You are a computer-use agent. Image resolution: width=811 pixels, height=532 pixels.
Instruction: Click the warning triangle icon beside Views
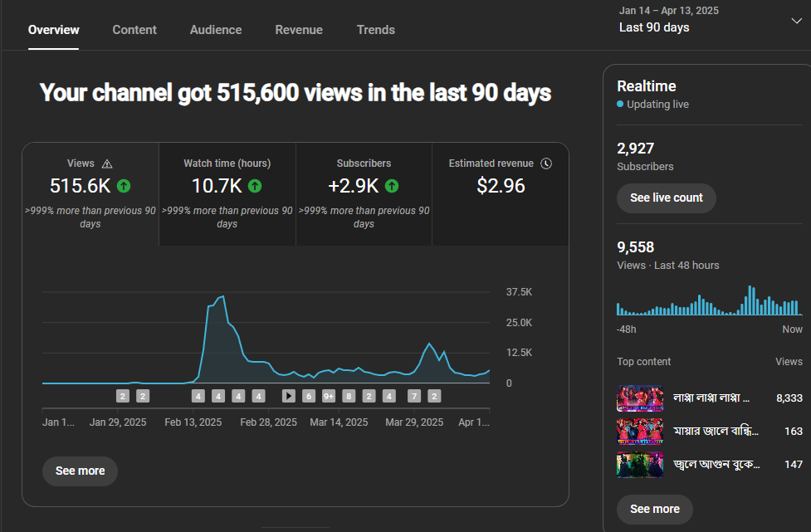[107, 164]
